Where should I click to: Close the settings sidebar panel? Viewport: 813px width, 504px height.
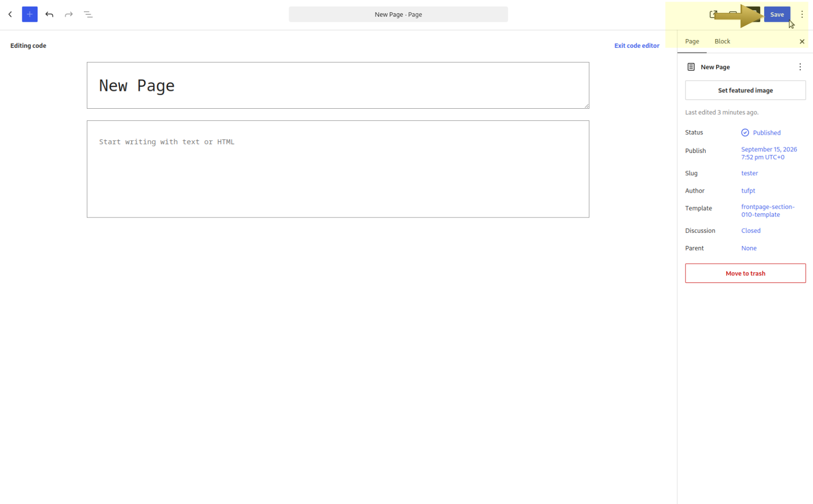coord(802,42)
